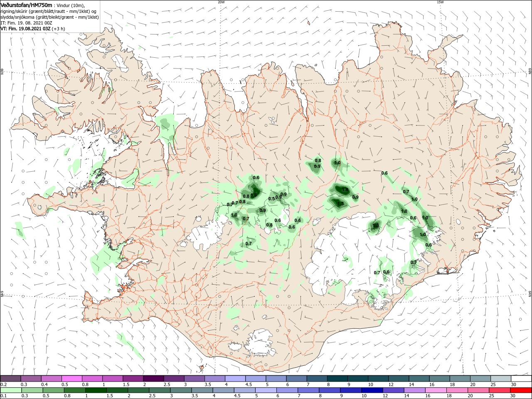
Task: Click the 1.0 value beside the 0.8 and 0.9 pair
Action: click(337, 163)
